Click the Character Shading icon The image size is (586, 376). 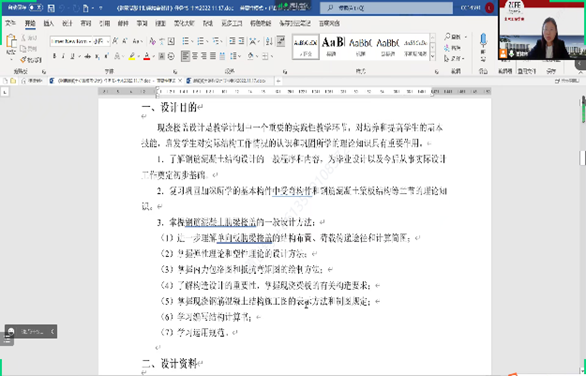coord(162,56)
